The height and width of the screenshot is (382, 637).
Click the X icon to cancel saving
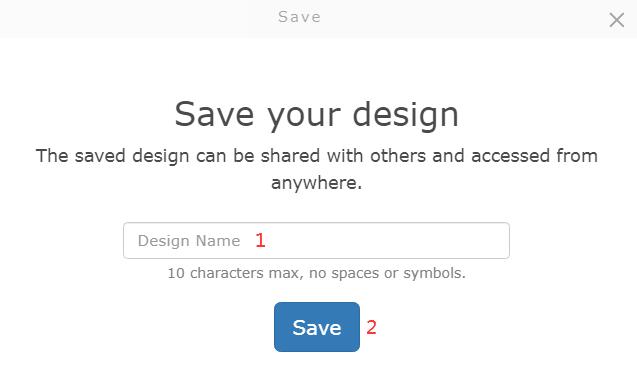tap(616, 20)
